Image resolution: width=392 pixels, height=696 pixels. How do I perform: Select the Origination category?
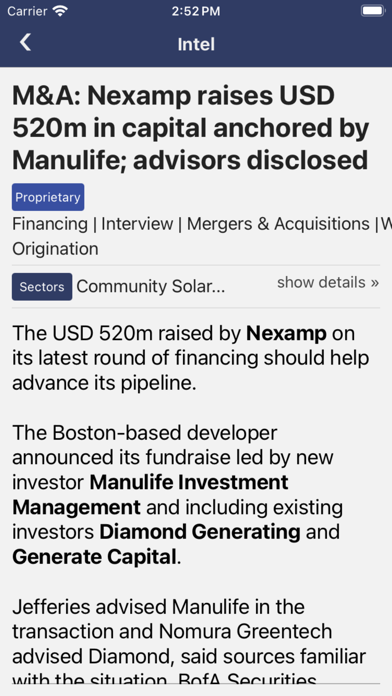tap(55, 249)
